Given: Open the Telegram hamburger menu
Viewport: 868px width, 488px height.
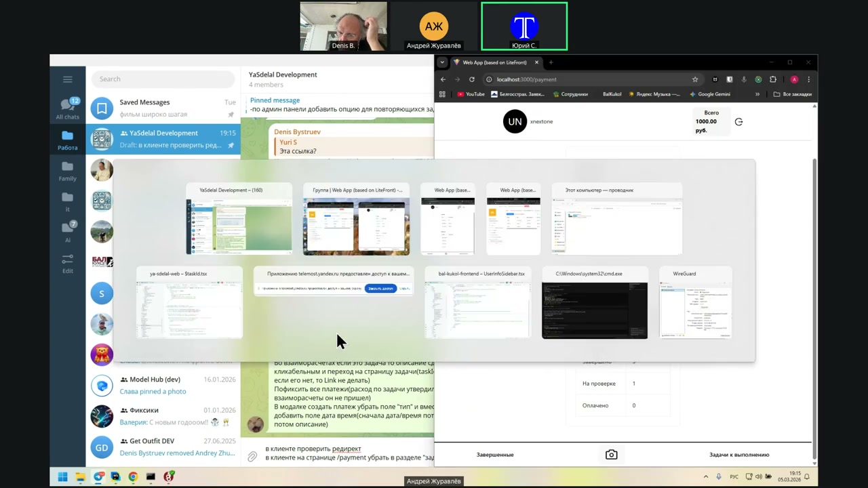Looking at the screenshot, I should (67, 79).
